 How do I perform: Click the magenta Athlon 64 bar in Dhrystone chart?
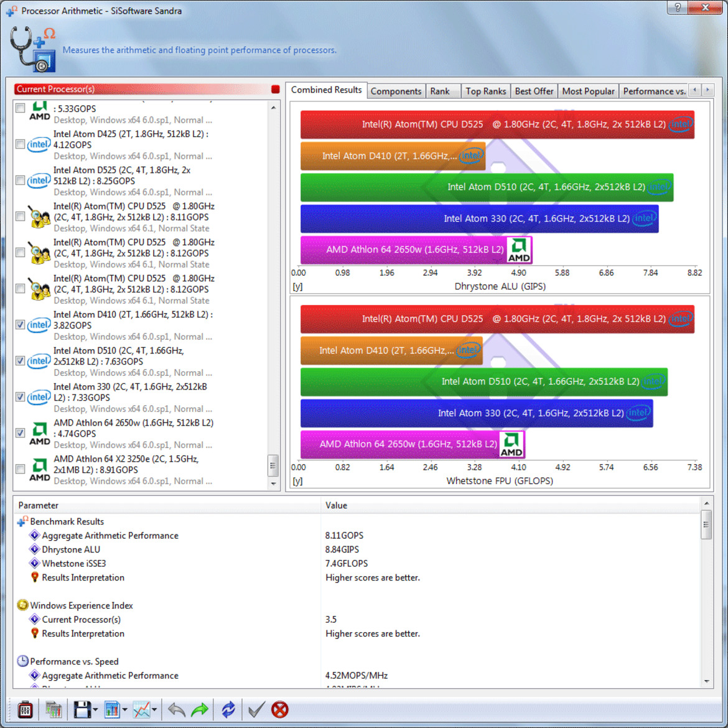pyautogui.click(x=416, y=250)
